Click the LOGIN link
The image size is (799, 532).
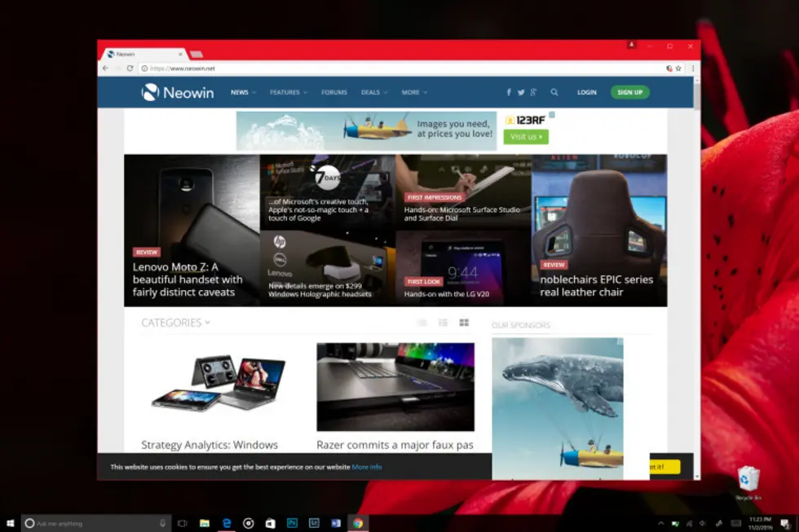586,92
